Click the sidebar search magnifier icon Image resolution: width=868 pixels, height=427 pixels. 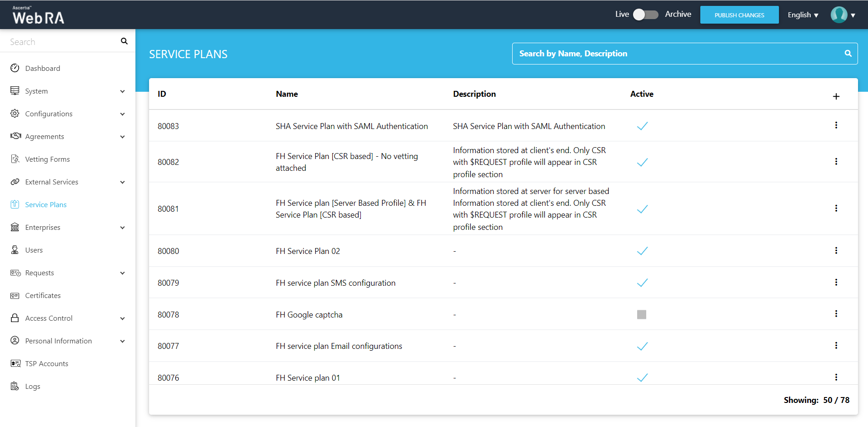point(124,41)
